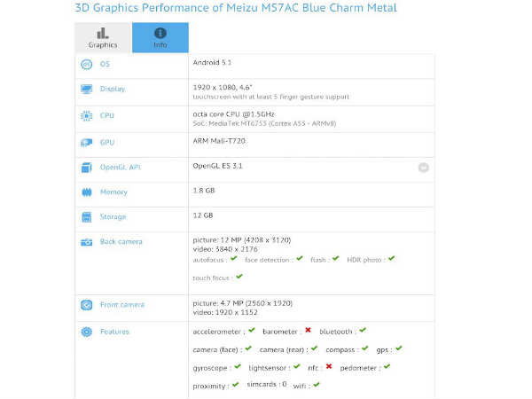Expand the OpenGL ES 3.1 details arrow
The image size is (532, 399).
[424, 168]
